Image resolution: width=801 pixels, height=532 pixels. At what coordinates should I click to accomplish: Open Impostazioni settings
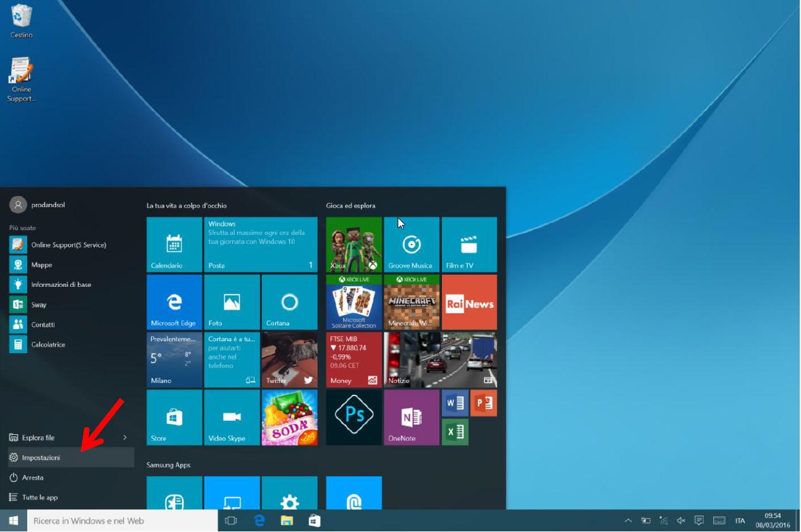71,457
